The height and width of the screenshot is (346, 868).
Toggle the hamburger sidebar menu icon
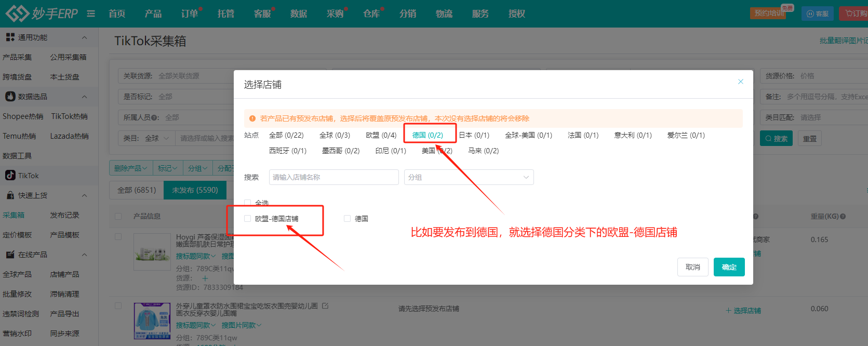[91, 14]
